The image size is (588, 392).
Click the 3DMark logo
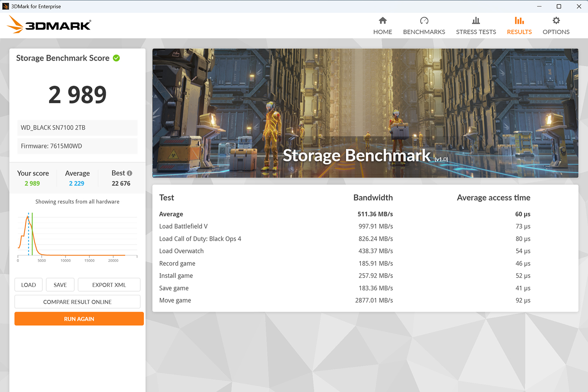pyautogui.click(x=49, y=25)
